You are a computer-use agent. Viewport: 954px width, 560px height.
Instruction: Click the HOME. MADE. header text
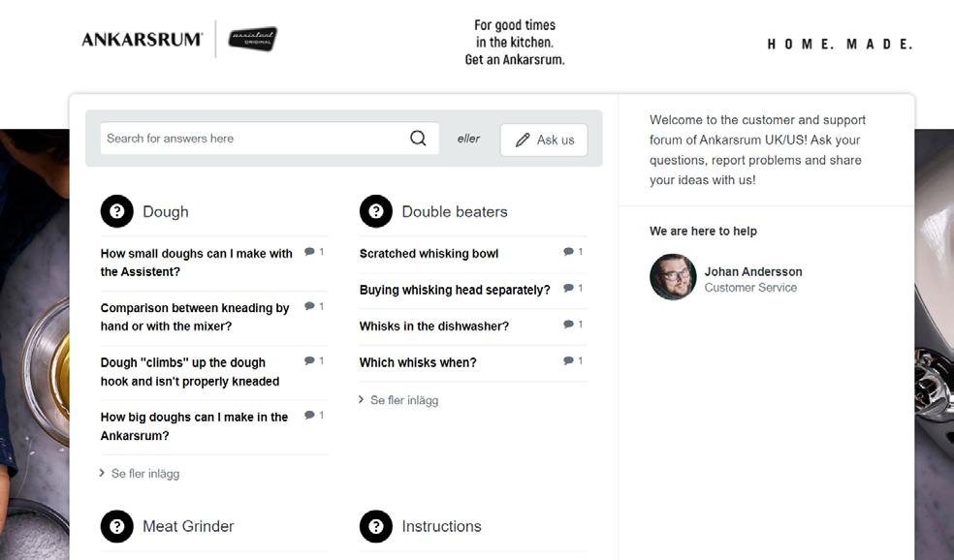pos(841,45)
